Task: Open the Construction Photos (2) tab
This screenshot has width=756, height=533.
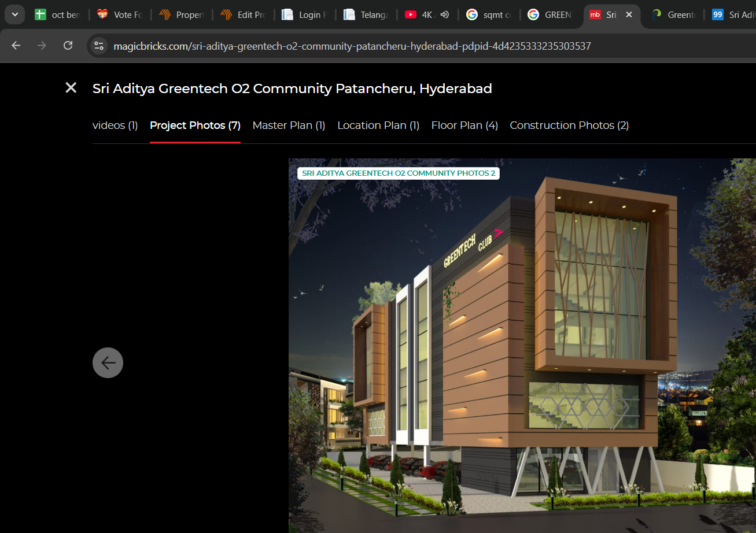Action: point(569,125)
